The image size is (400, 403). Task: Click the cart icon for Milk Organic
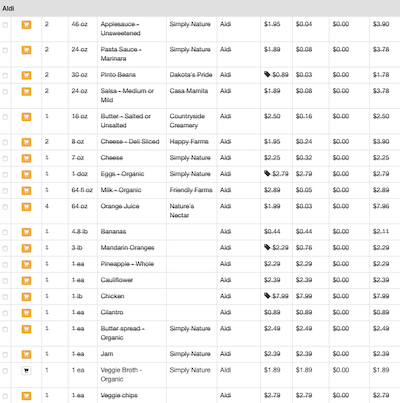point(26,191)
